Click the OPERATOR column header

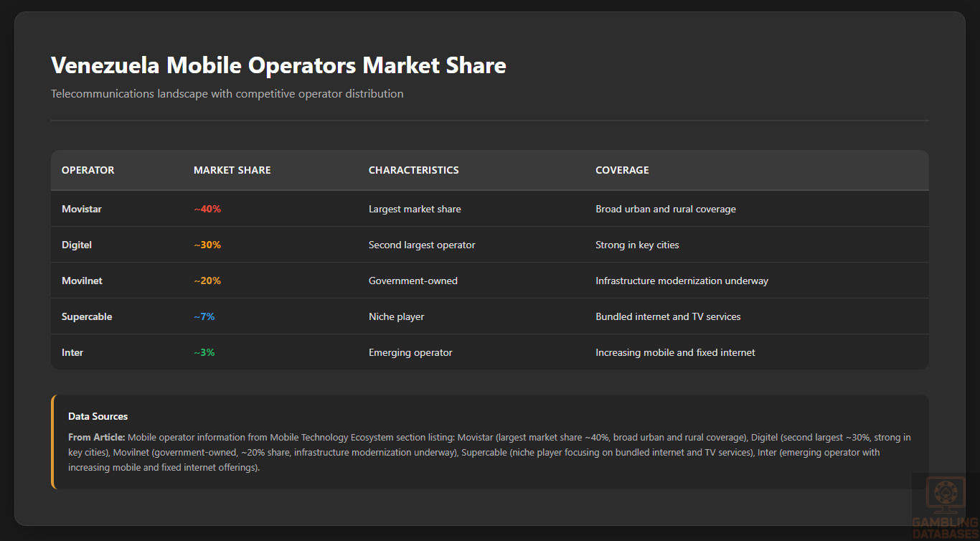[88, 170]
